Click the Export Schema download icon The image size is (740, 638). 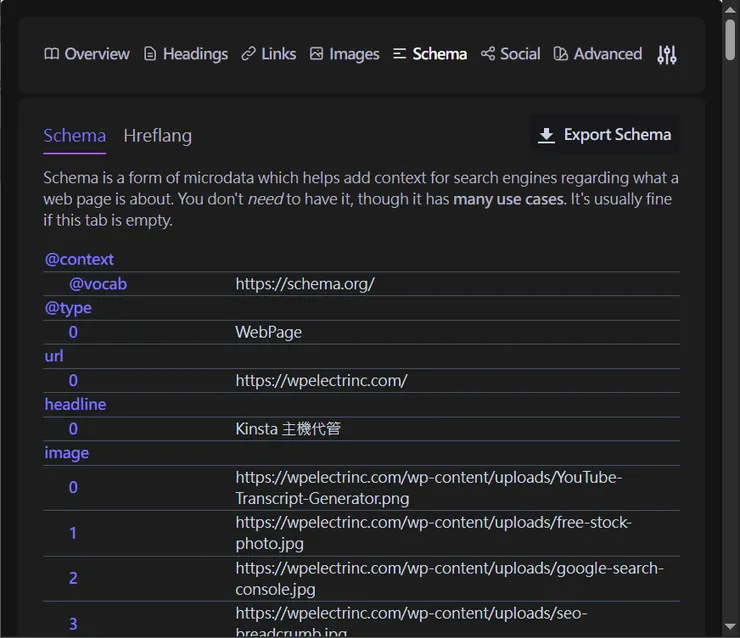546,135
